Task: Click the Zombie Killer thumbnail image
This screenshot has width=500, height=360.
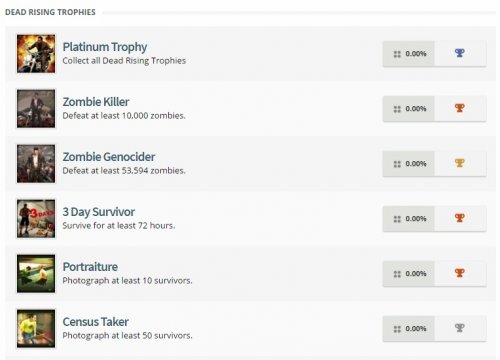Action: coord(36,108)
